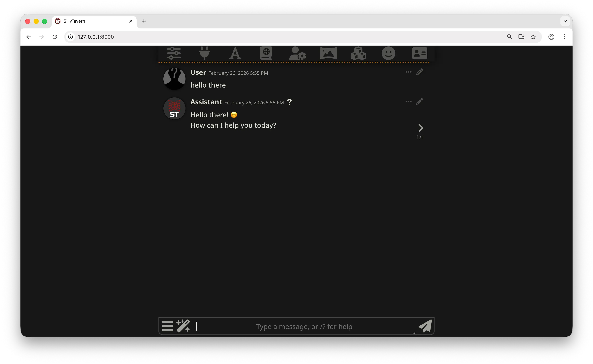The image size is (593, 364).
Task: Edit the Assistant's greeting message
Action: coord(419,101)
